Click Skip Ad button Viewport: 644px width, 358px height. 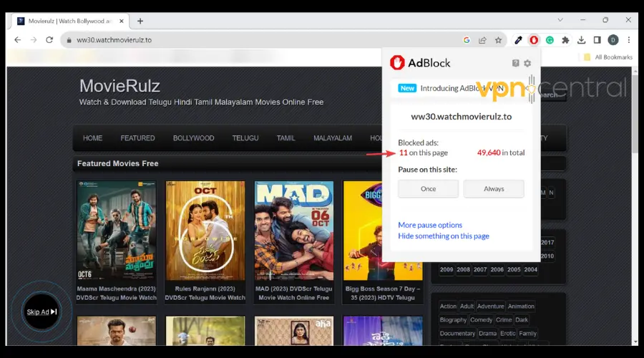click(42, 311)
